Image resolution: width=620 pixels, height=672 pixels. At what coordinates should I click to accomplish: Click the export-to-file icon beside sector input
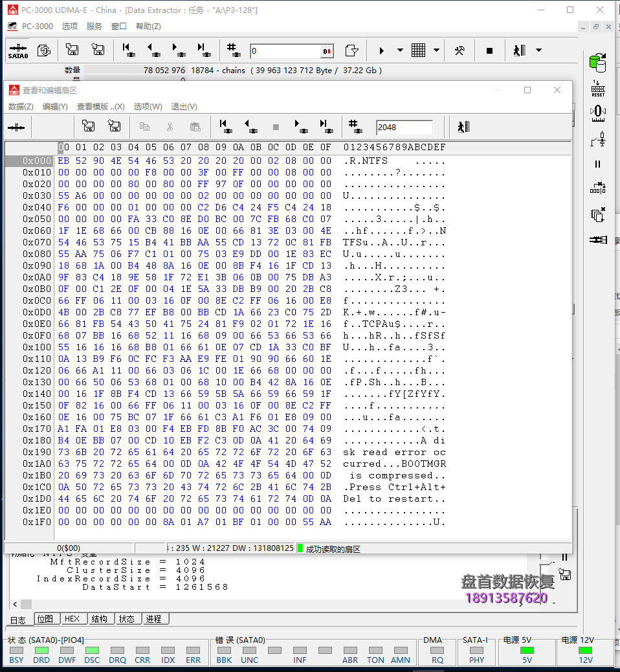click(351, 50)
